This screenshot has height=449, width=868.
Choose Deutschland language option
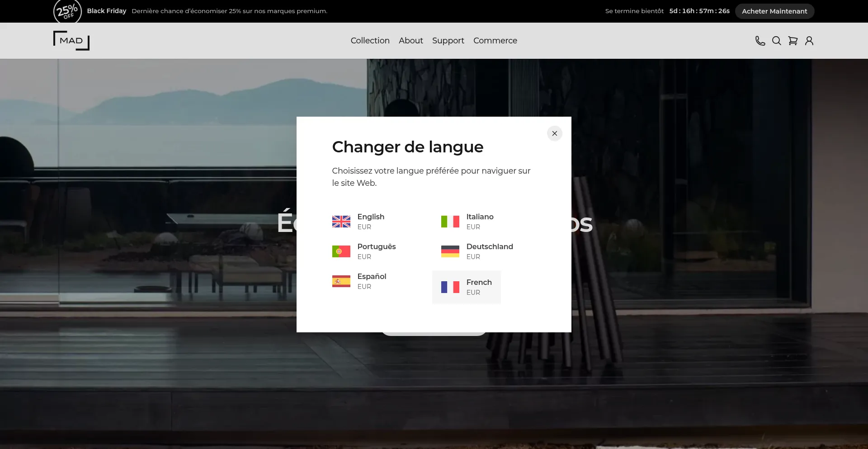point(489,251)
